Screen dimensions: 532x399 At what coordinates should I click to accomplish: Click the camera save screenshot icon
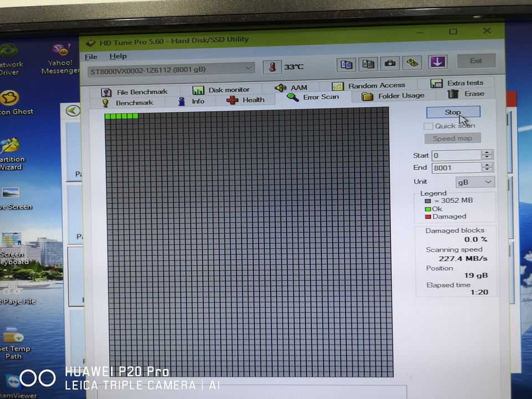390,63
